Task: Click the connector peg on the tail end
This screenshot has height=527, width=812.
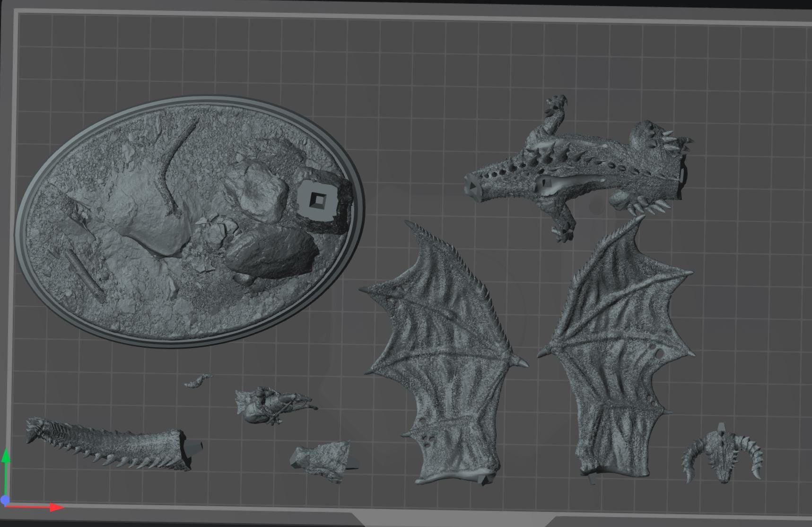Action: coord(193,447)
